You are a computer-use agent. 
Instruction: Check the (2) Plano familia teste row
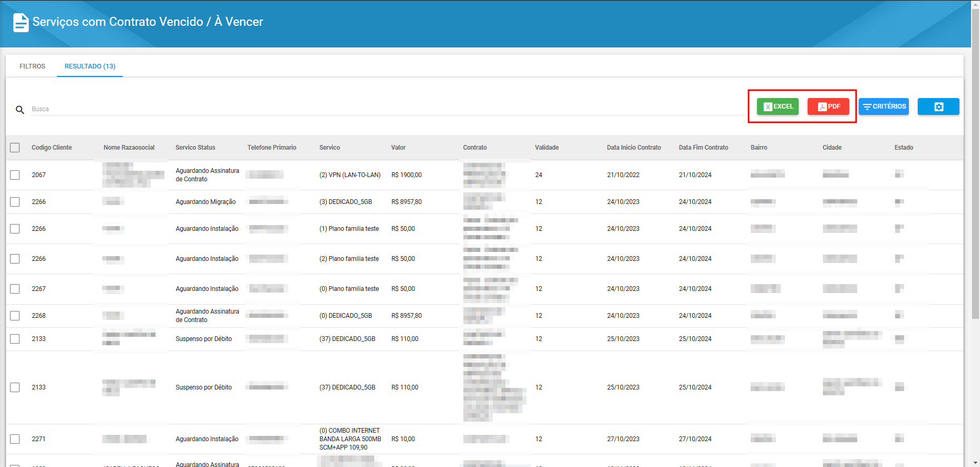[15, 259]
